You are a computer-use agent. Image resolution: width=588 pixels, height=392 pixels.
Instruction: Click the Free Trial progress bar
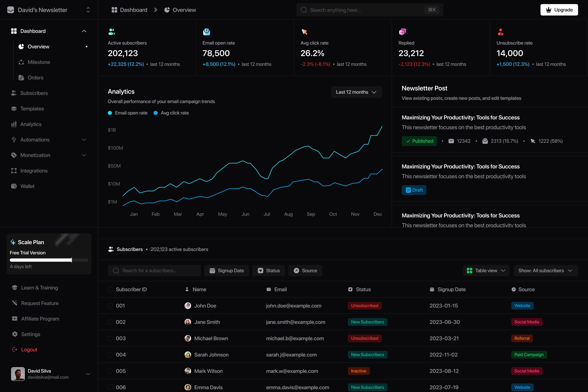click(49, 260)
